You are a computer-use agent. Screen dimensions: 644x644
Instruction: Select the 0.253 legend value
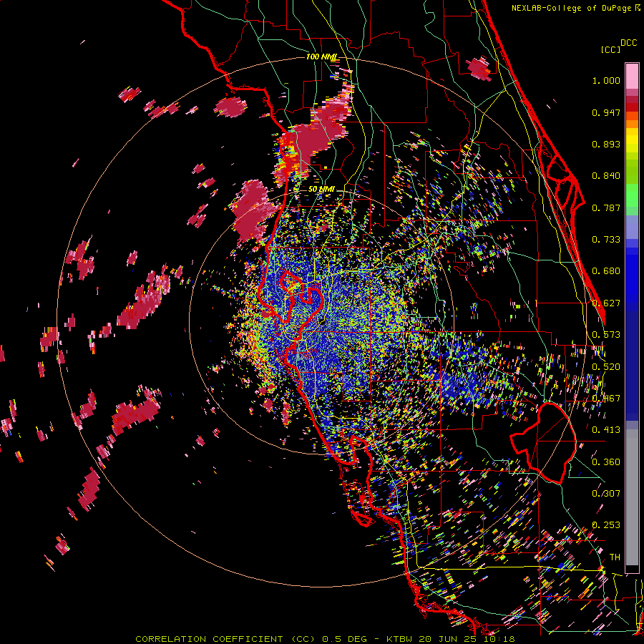[606, 525]
